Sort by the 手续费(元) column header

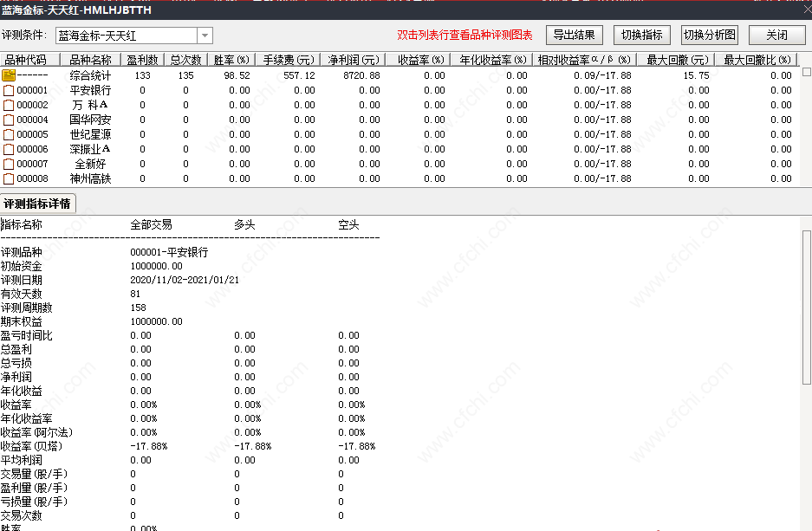coord(288,60)
